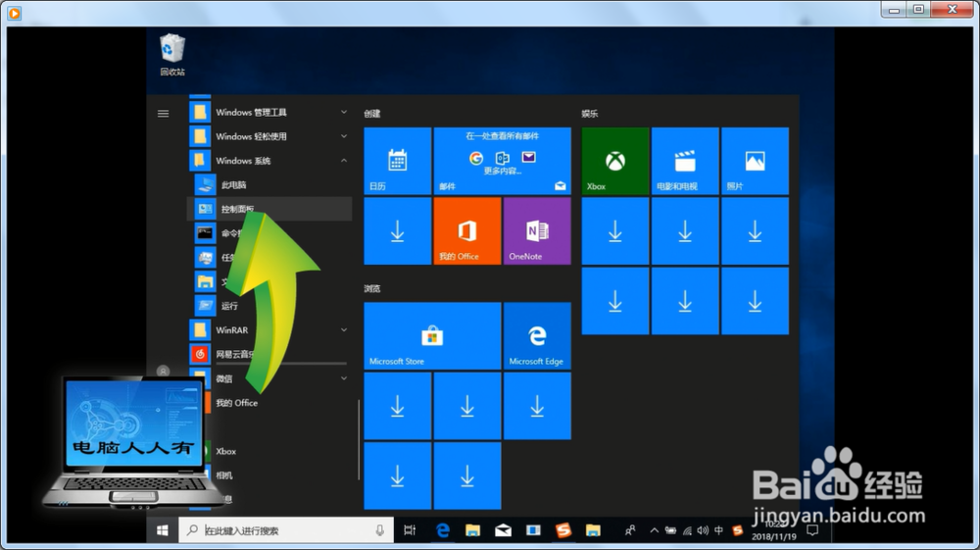Open the purple OneNote tile
980x550 pixels.
coord(537,230)
